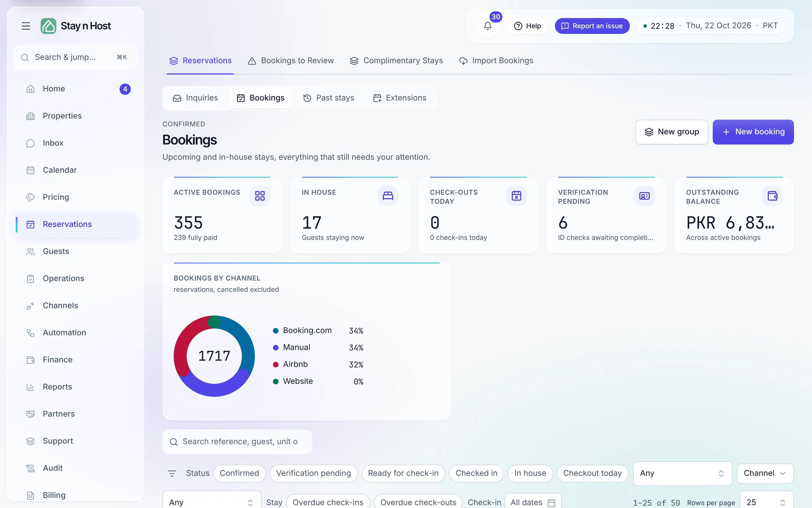Toggle the Confirmed status filter
812x508 pixels.
[239, 473]
